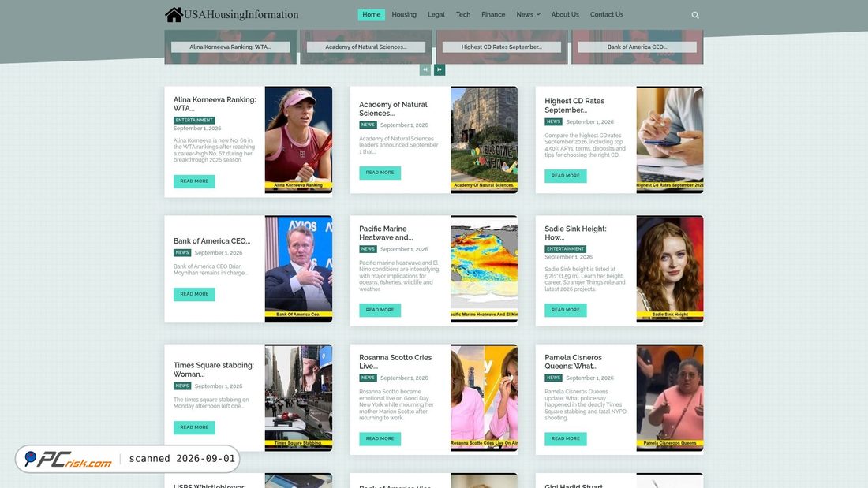This screenshot has height=488, width=868.
Task: Read more on Rosanna Scotto Cries article
Action: pos(380,439)
